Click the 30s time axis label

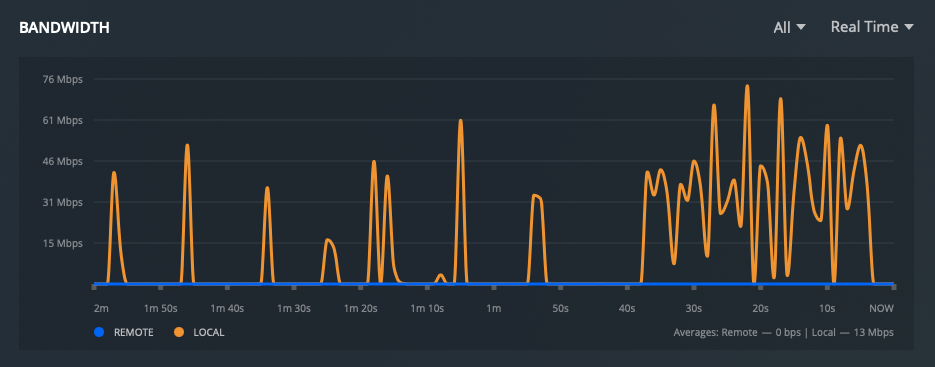click(693, 309)
